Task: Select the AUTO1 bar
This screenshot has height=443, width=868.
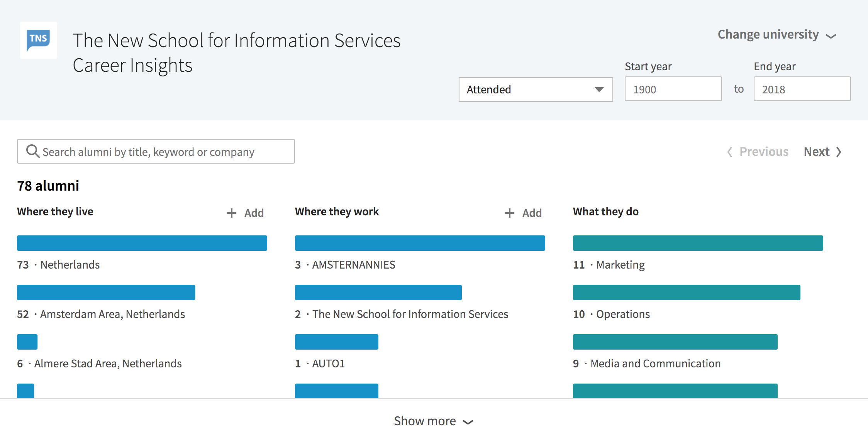Action: [337, 342]
